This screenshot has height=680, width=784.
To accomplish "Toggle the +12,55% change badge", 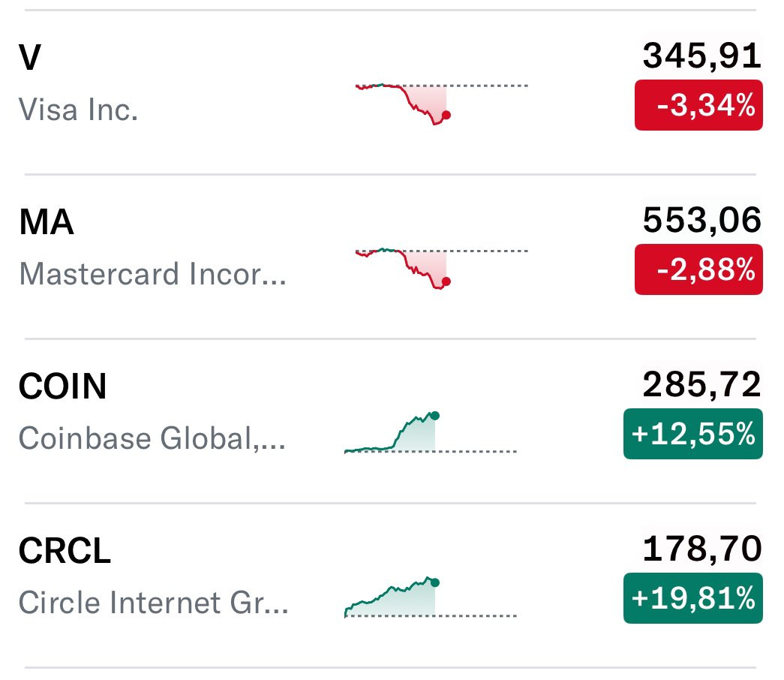I will point(692,434).
